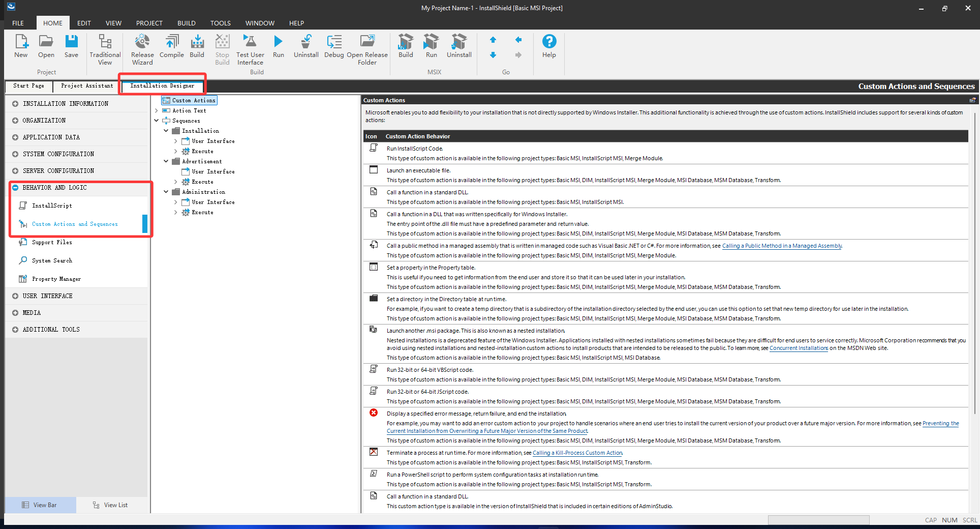
Task: Open the InstallScript view
Action: pyautogui.click(x=52, y=205)
